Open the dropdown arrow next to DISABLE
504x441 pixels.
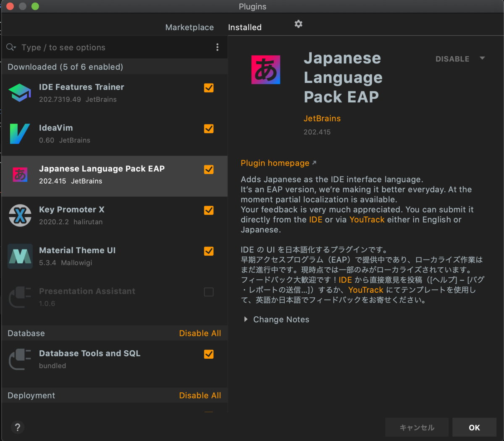[x=482, y=58]
